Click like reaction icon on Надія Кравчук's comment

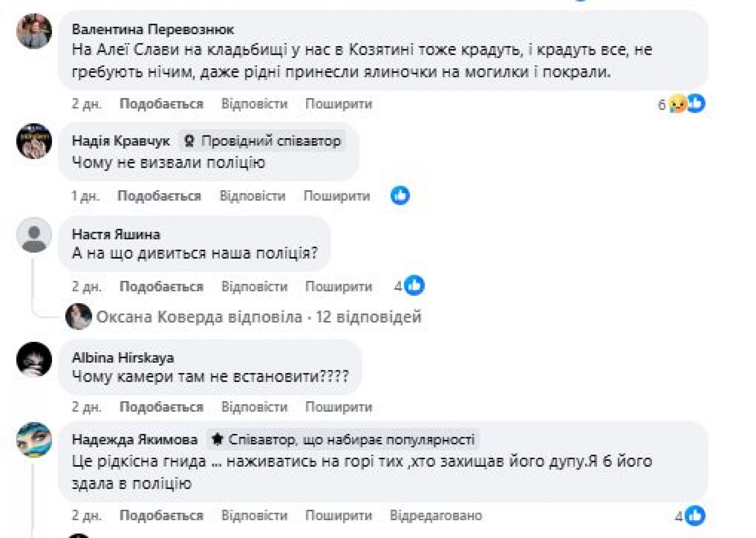pos(400,196)
